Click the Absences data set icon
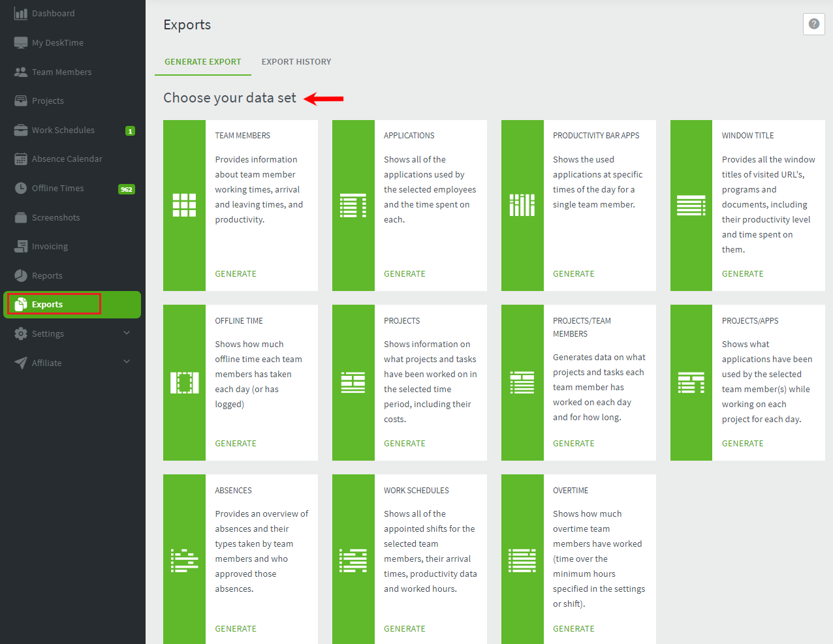Screen dimensions: 833x644 184,560
